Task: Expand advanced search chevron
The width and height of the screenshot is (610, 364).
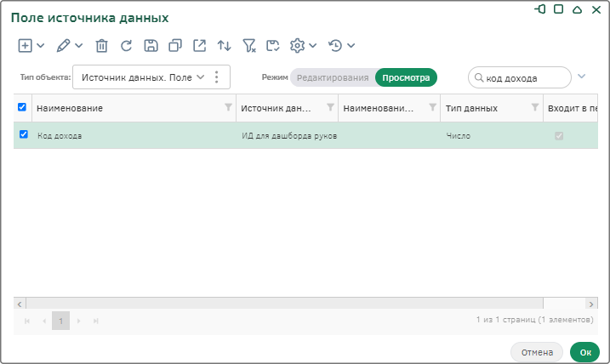Action: [581, 77]
